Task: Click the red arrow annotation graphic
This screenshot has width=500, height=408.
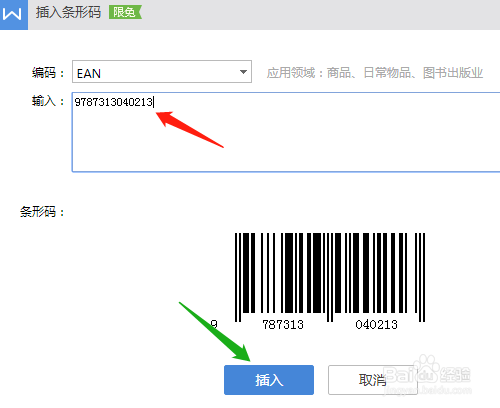Action: [189, 129]
